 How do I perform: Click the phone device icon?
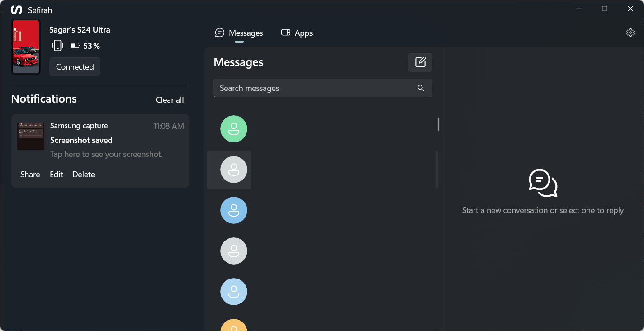pos(57,45)
